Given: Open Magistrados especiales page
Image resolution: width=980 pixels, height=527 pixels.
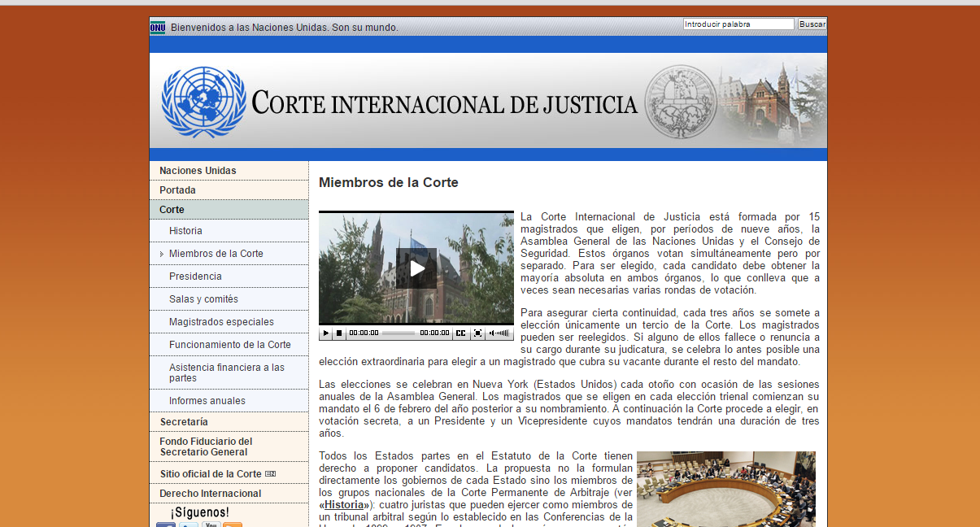Looking at the screenshot, I should tap(229, 322).
